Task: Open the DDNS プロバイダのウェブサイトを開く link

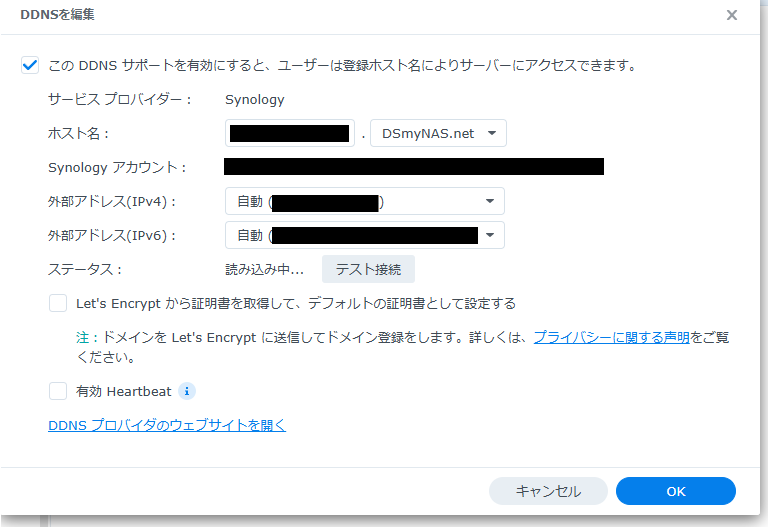Action: [167, 425]
